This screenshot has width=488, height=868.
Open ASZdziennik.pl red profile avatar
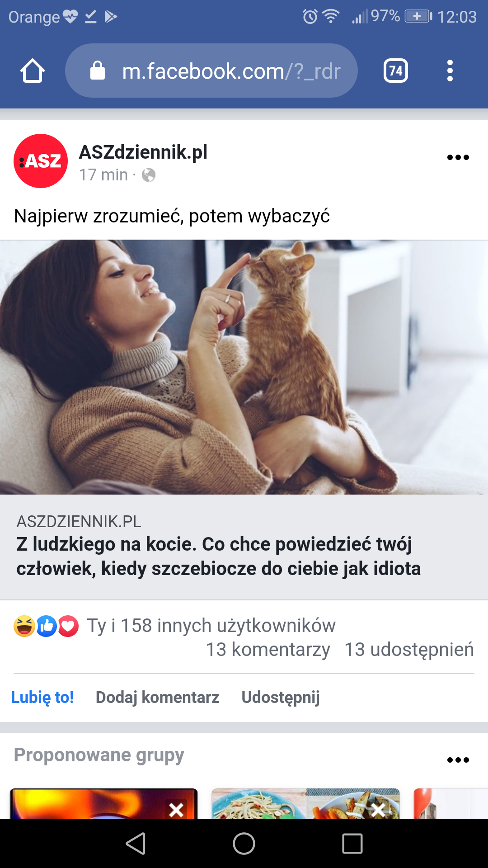point(41,161)
